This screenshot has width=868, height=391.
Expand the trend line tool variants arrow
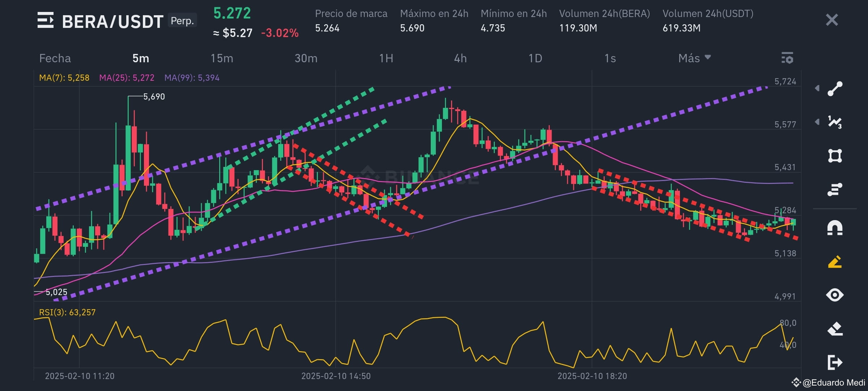pyautogui.click(x=817, y=88)
